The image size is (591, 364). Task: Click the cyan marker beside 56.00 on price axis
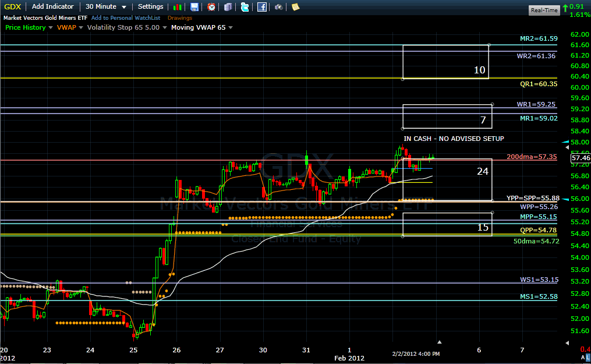pos(565,199)
